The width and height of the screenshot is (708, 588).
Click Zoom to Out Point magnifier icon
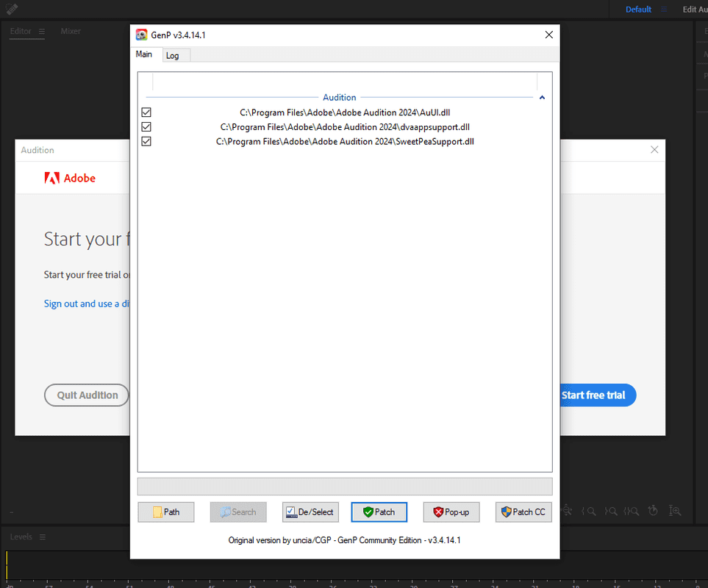coord(610,512)
